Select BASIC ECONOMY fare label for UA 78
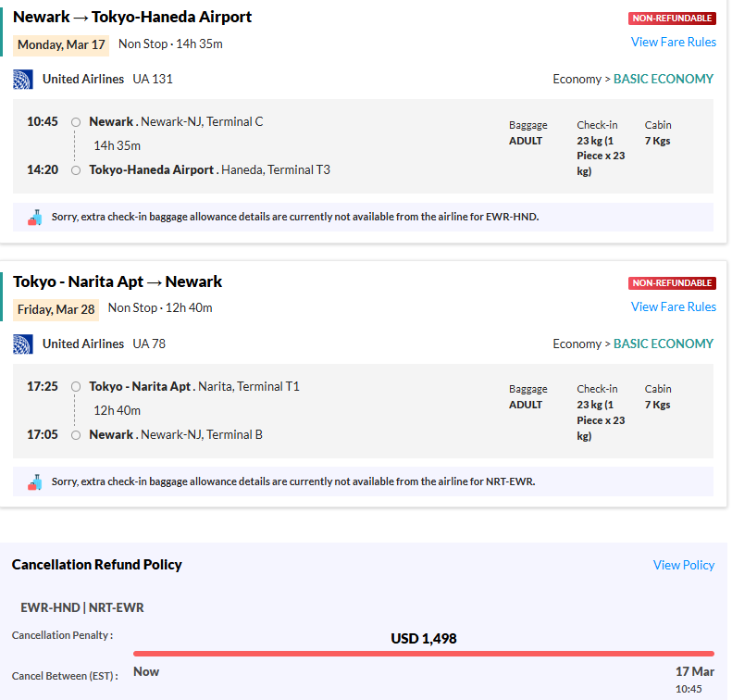This screenshot has width=732, height=700. (x=663, y=344)
